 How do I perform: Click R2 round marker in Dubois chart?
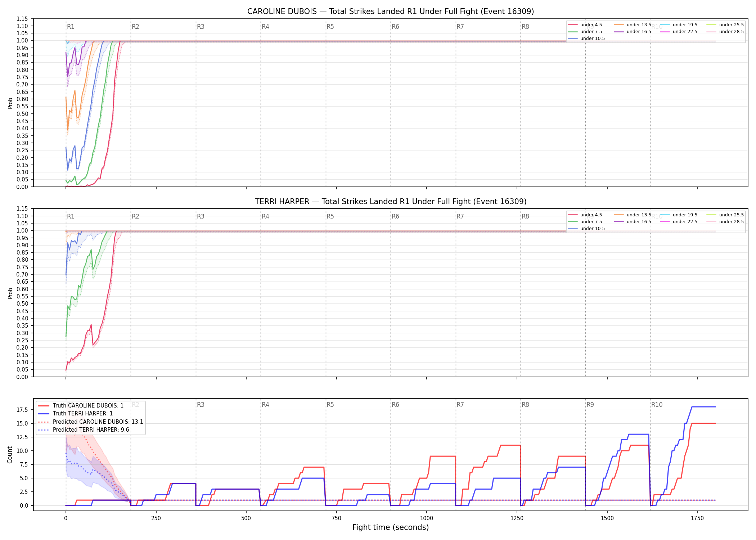(135, 27)
